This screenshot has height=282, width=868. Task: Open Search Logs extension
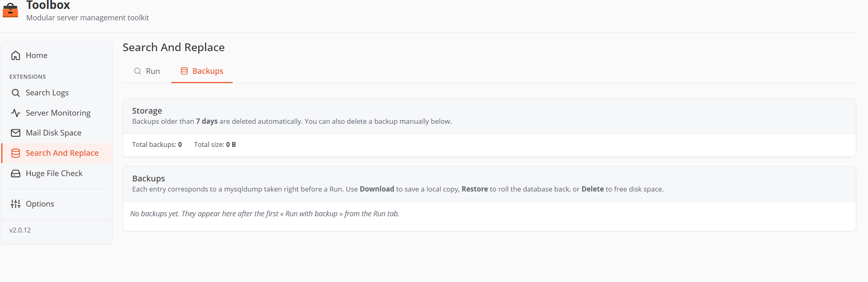tap(57, 93)
